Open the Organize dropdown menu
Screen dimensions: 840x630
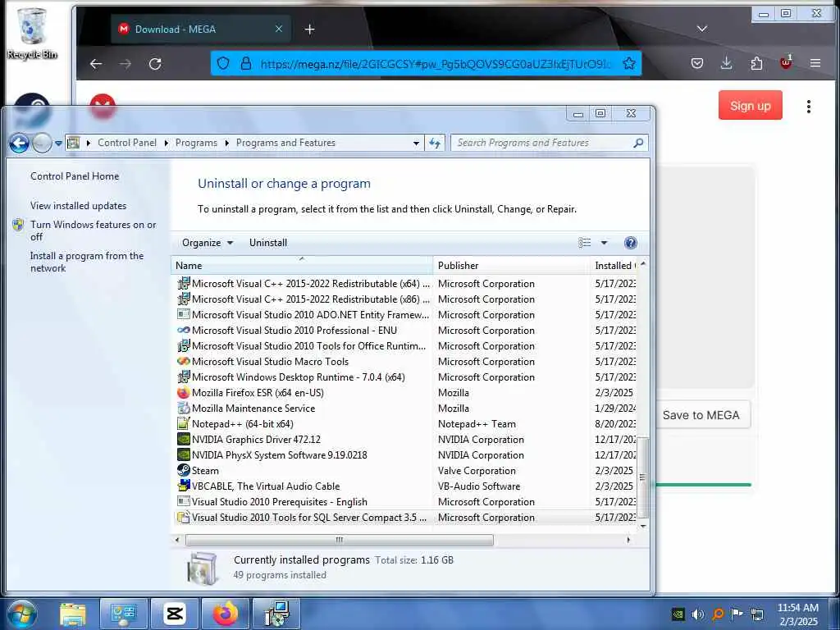[208, 243]
